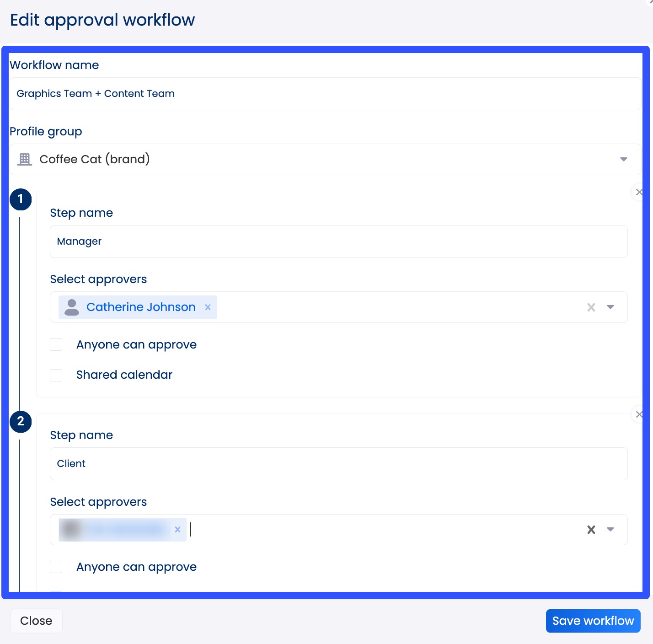
Task: Enable Anyone can approve for the Client step
Action: click(56, 567)
